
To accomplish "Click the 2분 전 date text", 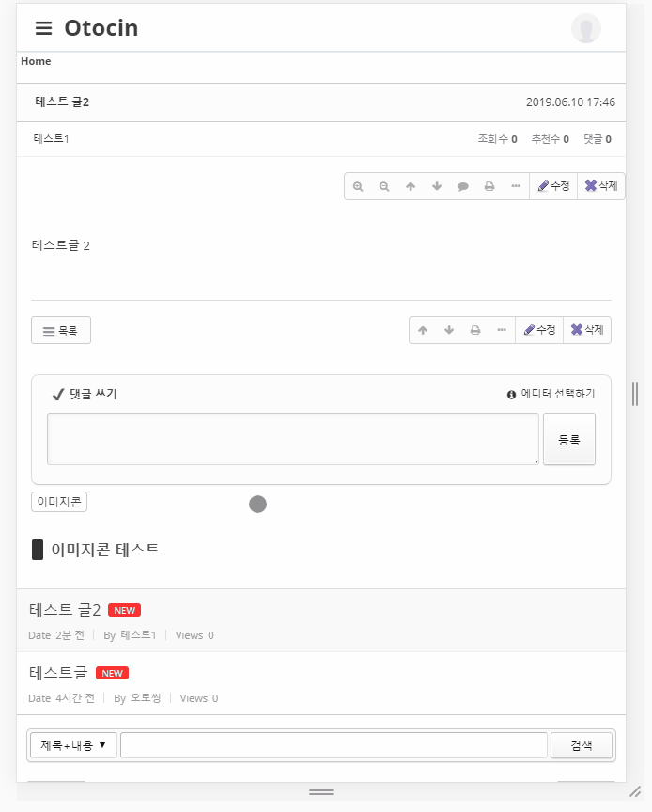I will [x=70, y=635].
